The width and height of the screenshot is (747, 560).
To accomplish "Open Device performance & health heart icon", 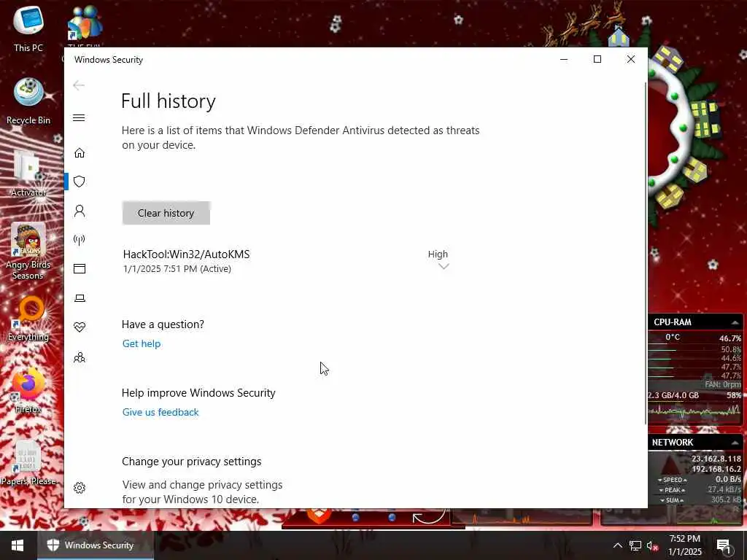I will (80, 327).
